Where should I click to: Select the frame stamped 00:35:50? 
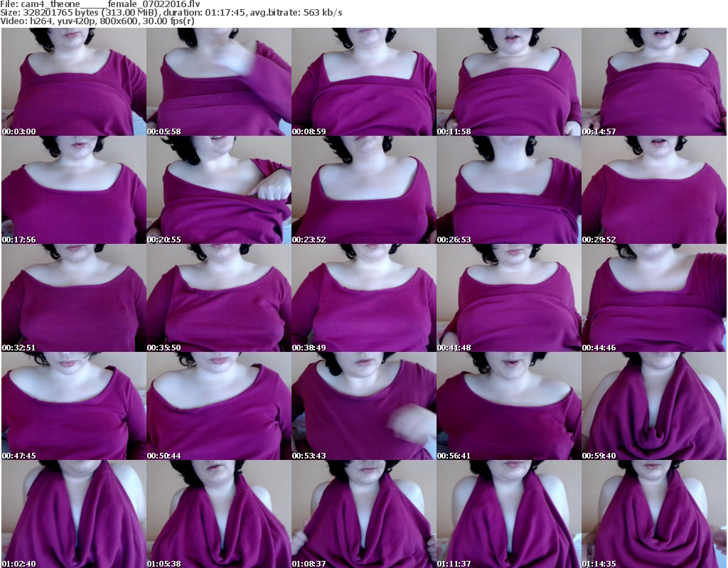219,298
